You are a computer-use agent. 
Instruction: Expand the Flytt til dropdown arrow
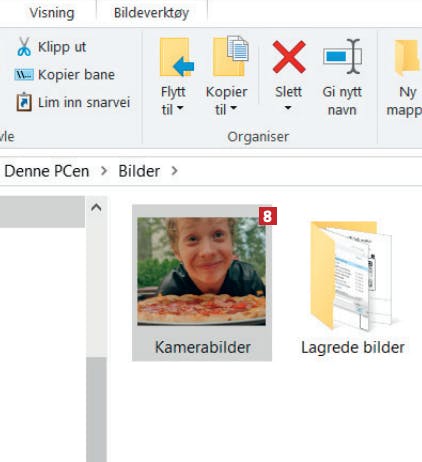pyautogui.click(x=180, y=108)
